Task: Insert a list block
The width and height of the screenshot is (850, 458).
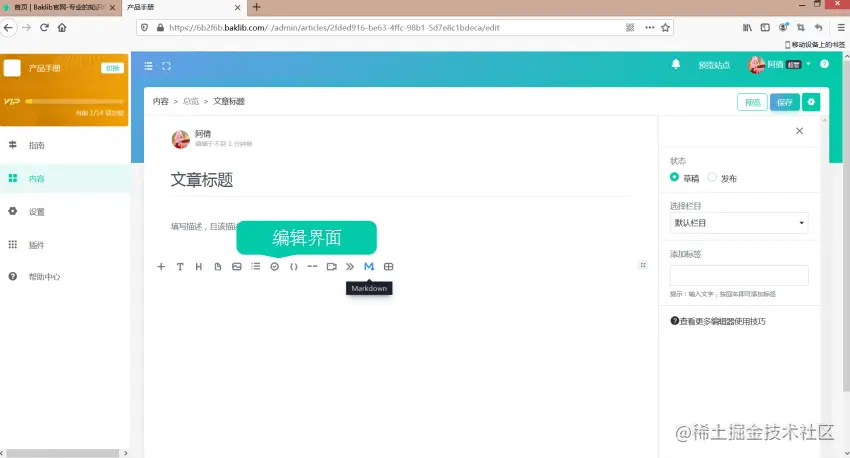Action: pos(256,267)
